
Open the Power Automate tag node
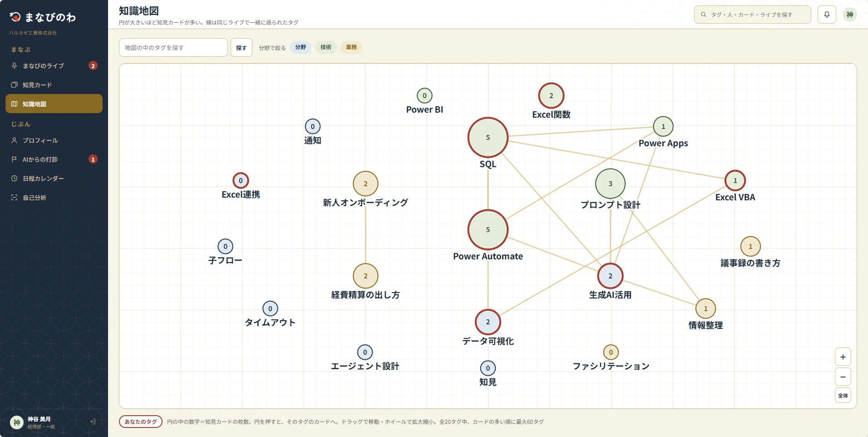point(488,230)
